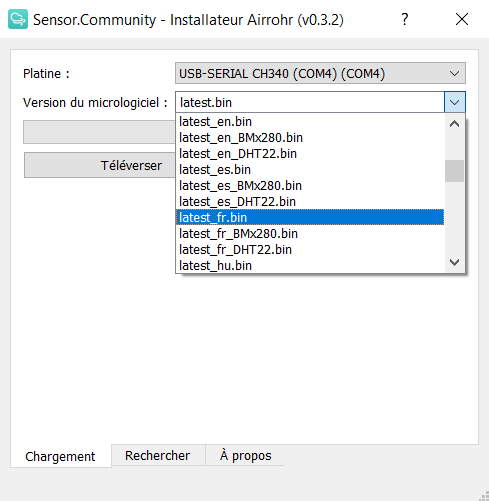Open the Rechercher tab

pos(158,455)
